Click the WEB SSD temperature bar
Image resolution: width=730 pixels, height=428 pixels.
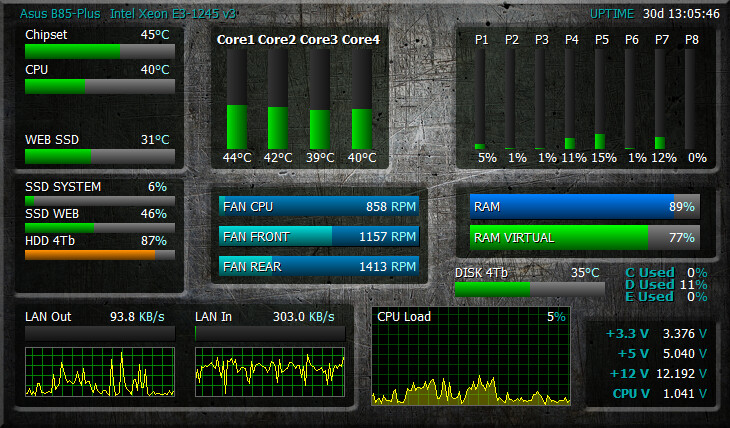click(99, 156)
